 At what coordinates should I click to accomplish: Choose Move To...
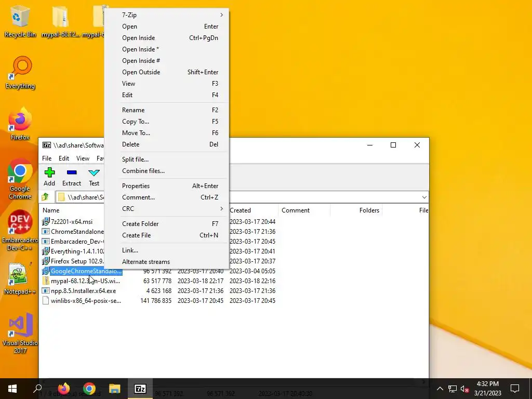(x=167, y=132)
